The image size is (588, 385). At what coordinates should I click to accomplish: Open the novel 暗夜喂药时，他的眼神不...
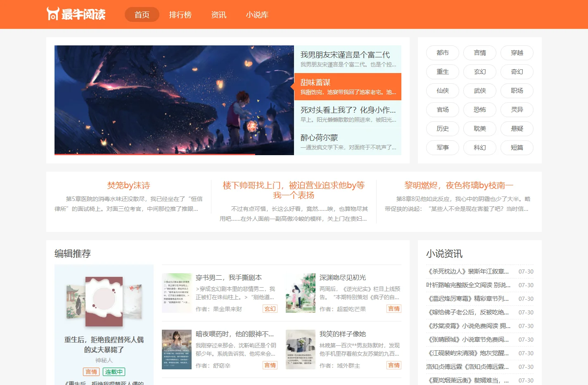point(235,334)
